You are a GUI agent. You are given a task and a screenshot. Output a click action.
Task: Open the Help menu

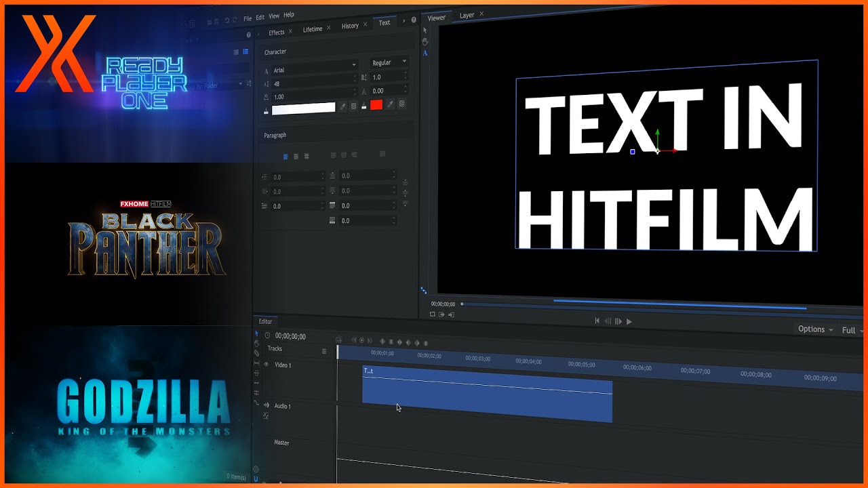coord(289,15)
